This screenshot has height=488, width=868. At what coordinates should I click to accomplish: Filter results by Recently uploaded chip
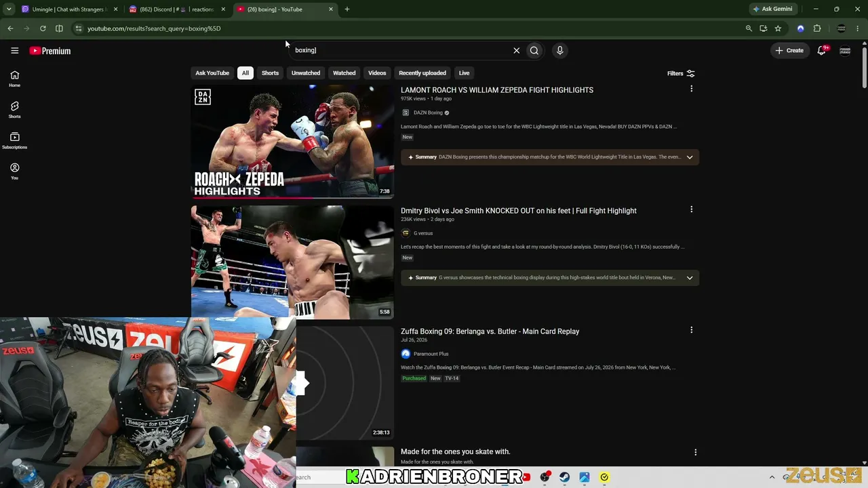(x=422, y=73)
